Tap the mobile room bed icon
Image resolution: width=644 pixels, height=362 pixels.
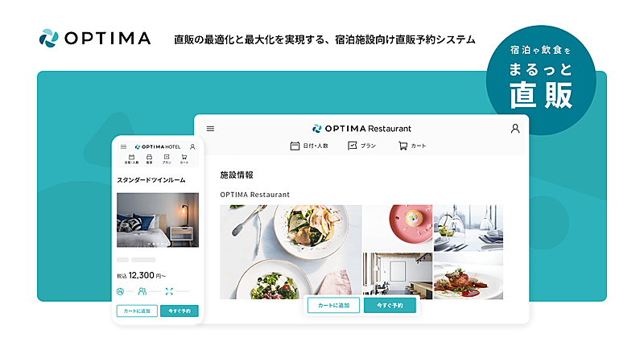pyautogui.click(x=149, y=157)
